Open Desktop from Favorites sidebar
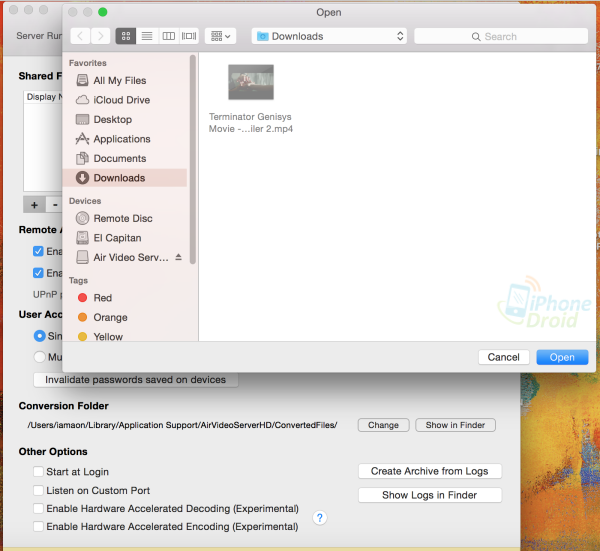Image resolution: width=600 pixels, height=551 pixels. [126, 119]
